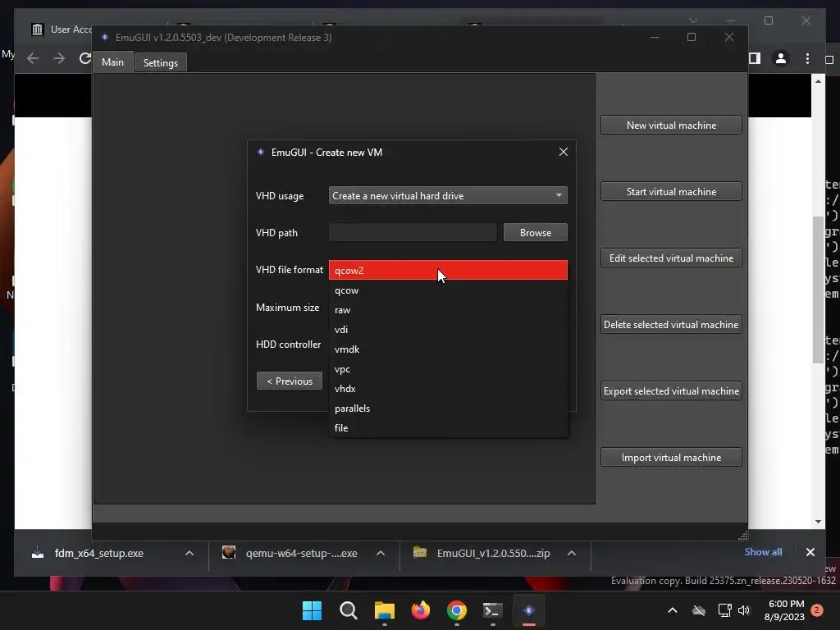Click Start virtual machine
Image resolution: width=840 pixels, height=630 pixels.
coord(671,191)
